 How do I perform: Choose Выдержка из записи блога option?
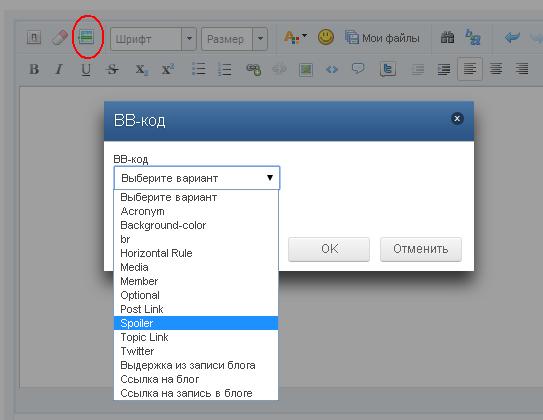pos(196,365)
